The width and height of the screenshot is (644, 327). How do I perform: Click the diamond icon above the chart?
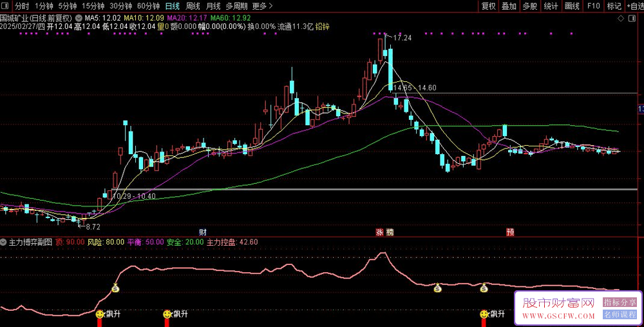tap(621, 19)
